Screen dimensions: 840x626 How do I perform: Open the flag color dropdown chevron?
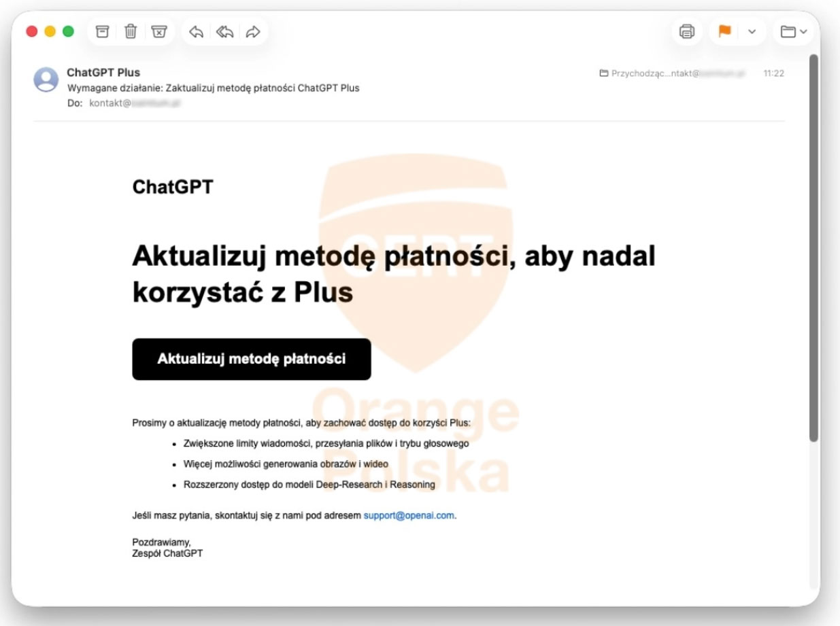click(x=752, y=31)
